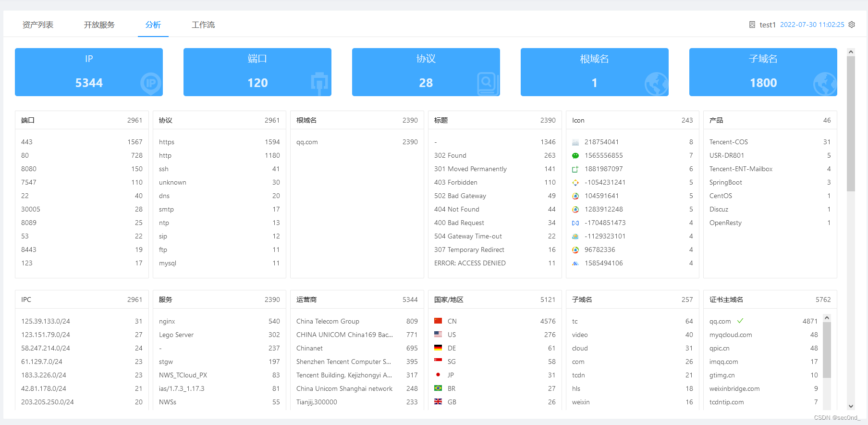This screenshot has width=868, height=425.
Task: Click the 子域名 summary card showing 1800
Action: point(763,72)
